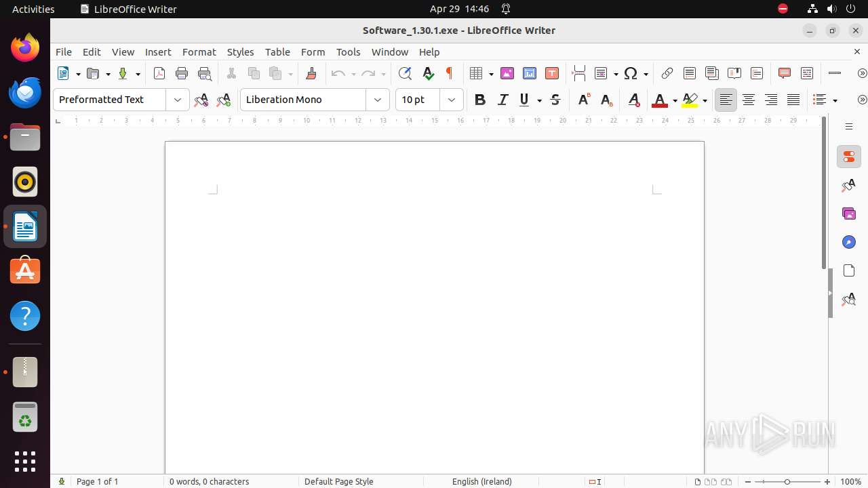Clear direct formatting
Viewport: 868px width, 488px height.
[634, 100]
